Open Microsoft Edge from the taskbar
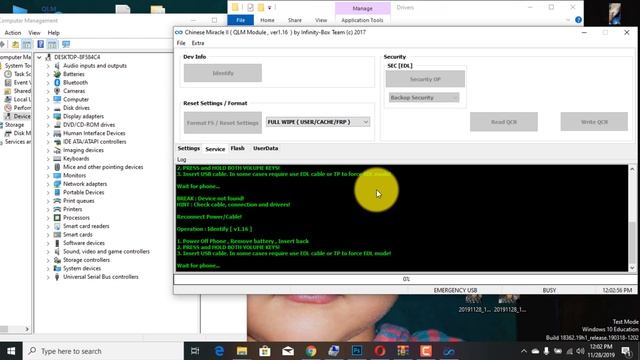Image resolution: width=640 pixels, height=360 pixels. 219,351
